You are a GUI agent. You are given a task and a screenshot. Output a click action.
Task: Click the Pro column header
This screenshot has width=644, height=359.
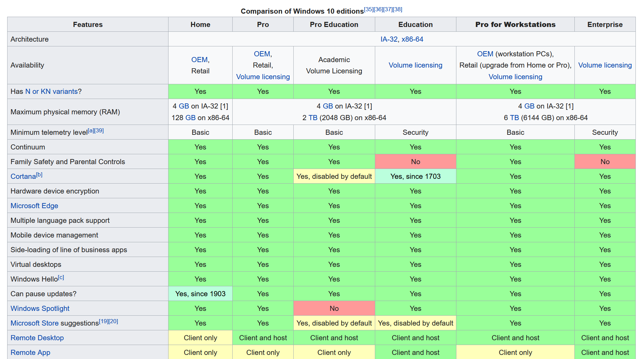[263, 25]
